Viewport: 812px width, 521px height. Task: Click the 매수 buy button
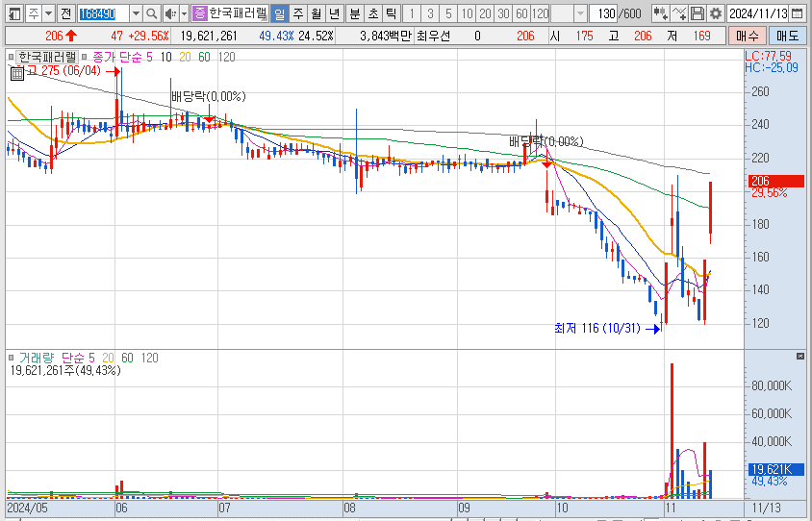click(747, 36)
